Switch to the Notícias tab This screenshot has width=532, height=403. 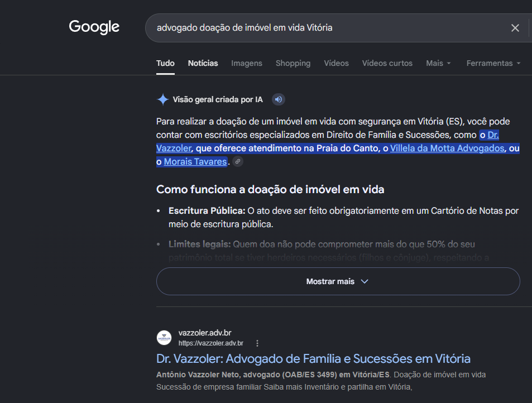(x=203, y=63)
